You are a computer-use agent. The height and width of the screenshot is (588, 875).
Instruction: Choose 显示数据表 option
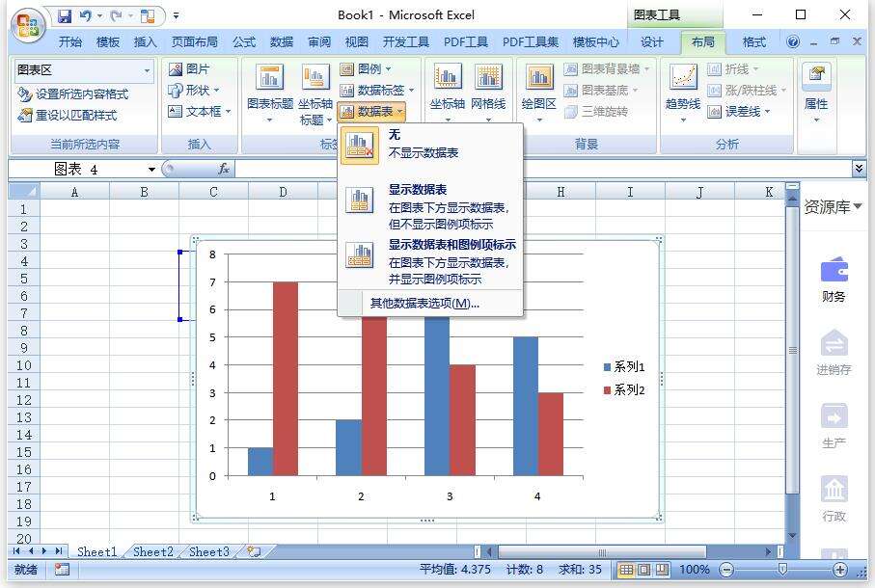pos(429,206)
